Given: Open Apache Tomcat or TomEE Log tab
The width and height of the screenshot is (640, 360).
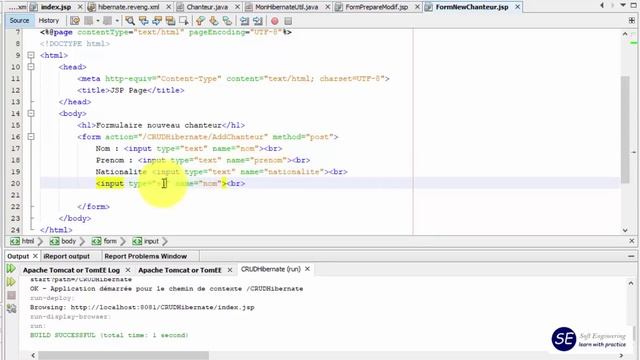Looking at the screenshot, I should [71, 270].
